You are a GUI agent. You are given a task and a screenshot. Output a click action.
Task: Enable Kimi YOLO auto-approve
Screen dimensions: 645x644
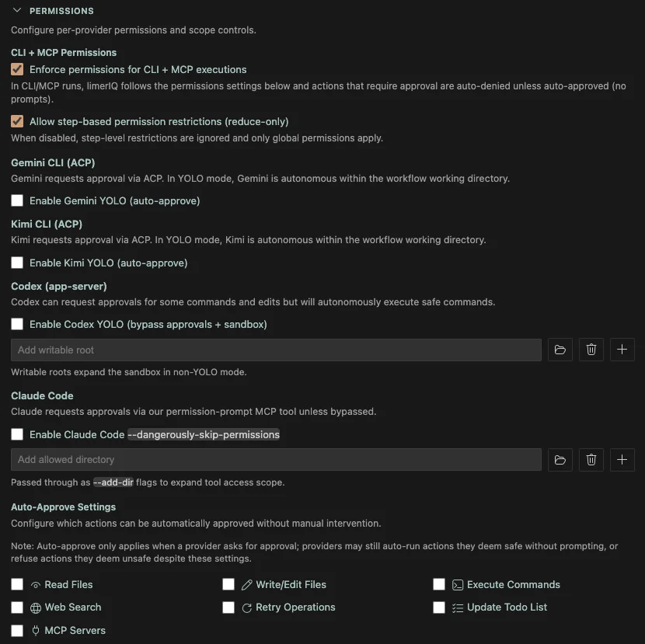[17, 263]
